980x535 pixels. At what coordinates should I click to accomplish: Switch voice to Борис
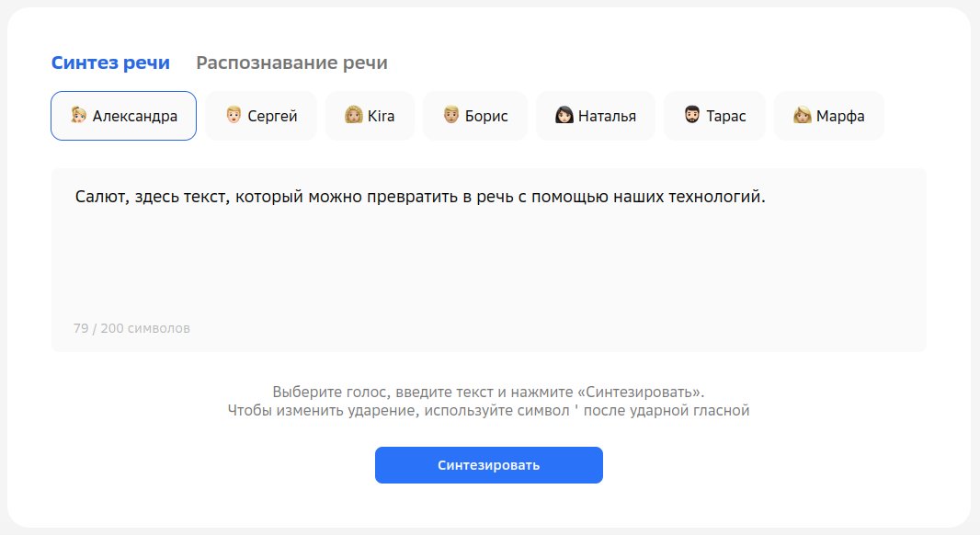pos(486,117)
